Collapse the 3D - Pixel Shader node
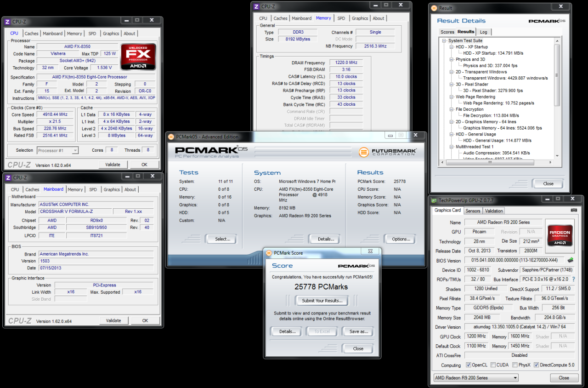588x388 pixels. click(x=452, y=84)
